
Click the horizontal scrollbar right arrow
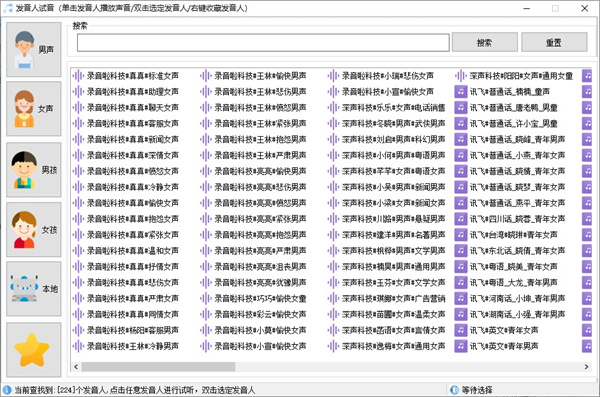point(586,367)
